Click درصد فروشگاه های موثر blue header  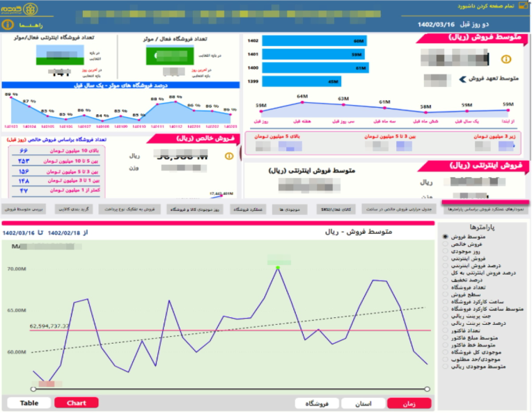tap(120, 85)
